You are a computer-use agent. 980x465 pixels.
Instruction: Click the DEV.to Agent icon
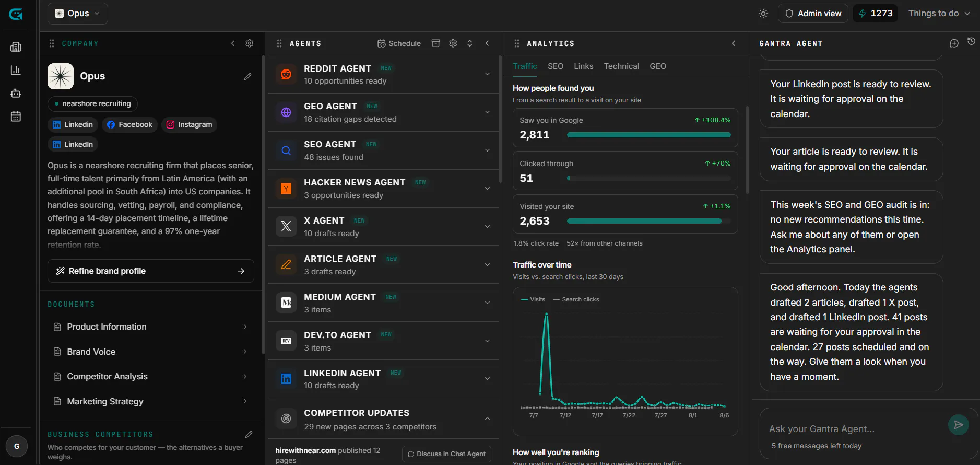(286, 341)
